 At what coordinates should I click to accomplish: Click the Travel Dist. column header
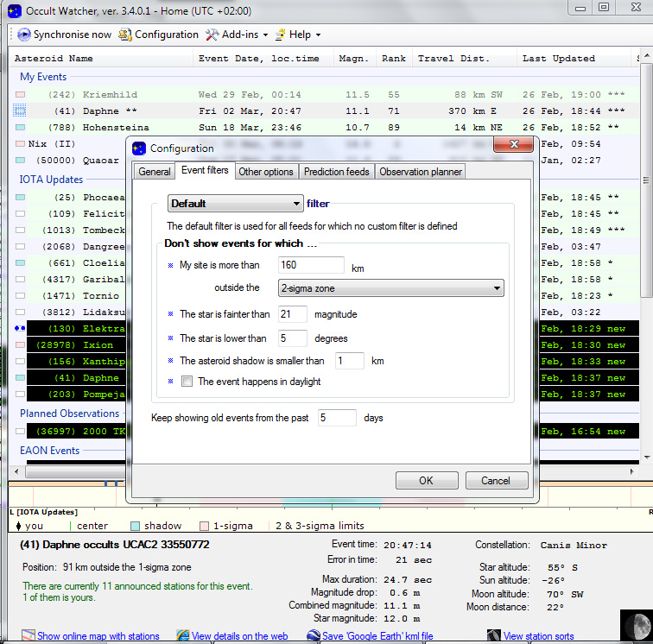(465, 59)
